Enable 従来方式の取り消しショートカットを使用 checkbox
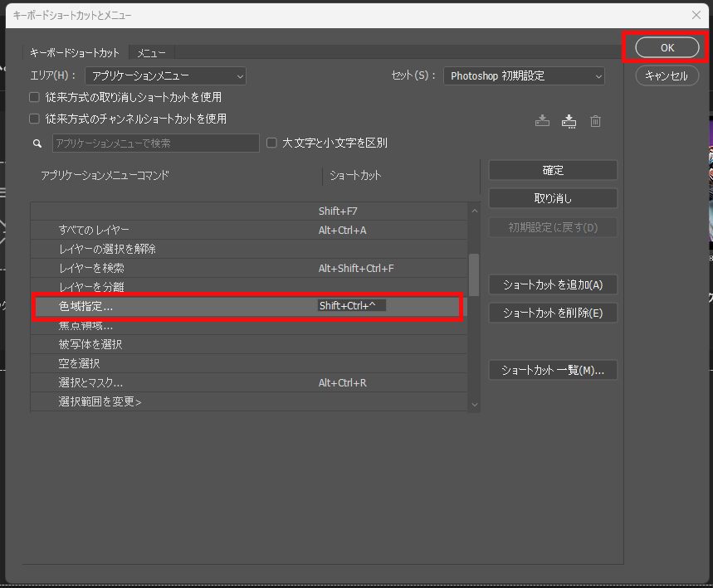 click(x=35, y=97)
